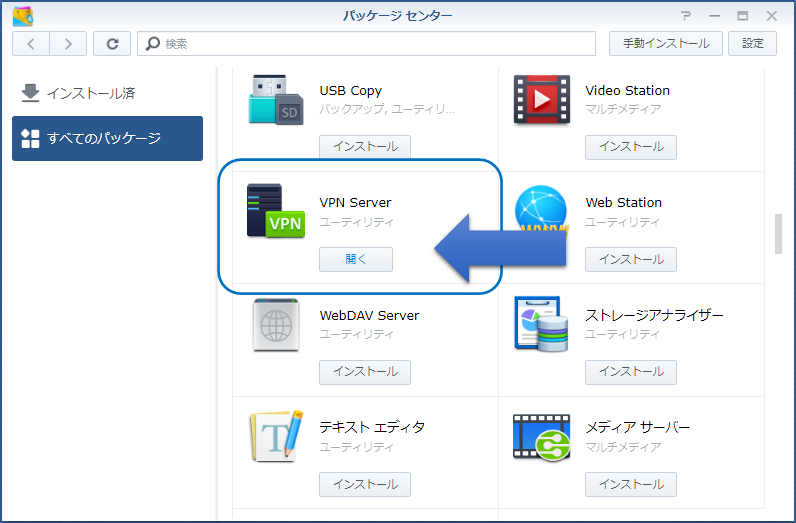Click the USB Copy title text
796x523 pixels.
(x=350, y=91)
